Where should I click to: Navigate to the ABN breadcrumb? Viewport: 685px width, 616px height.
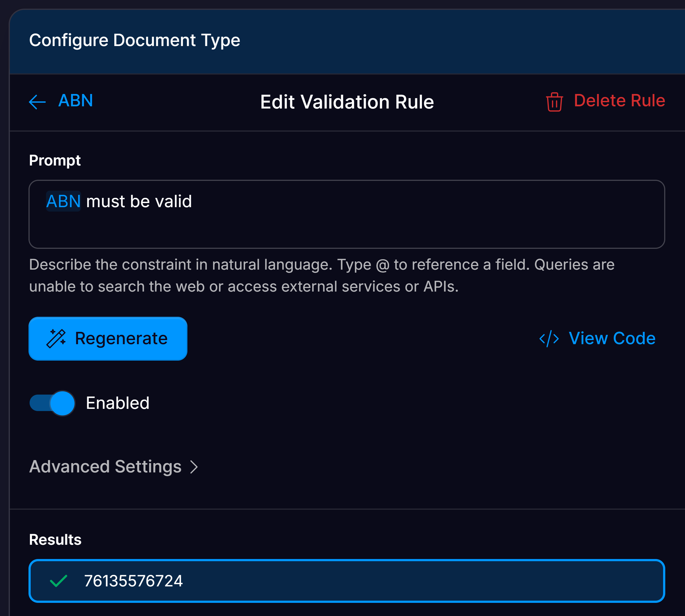[x=75, y=101]
